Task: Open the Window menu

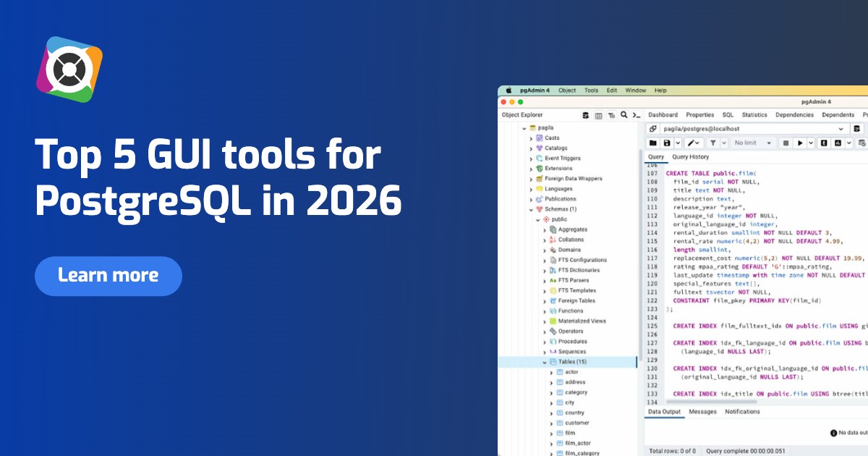Action: click(x=636, y=90)
